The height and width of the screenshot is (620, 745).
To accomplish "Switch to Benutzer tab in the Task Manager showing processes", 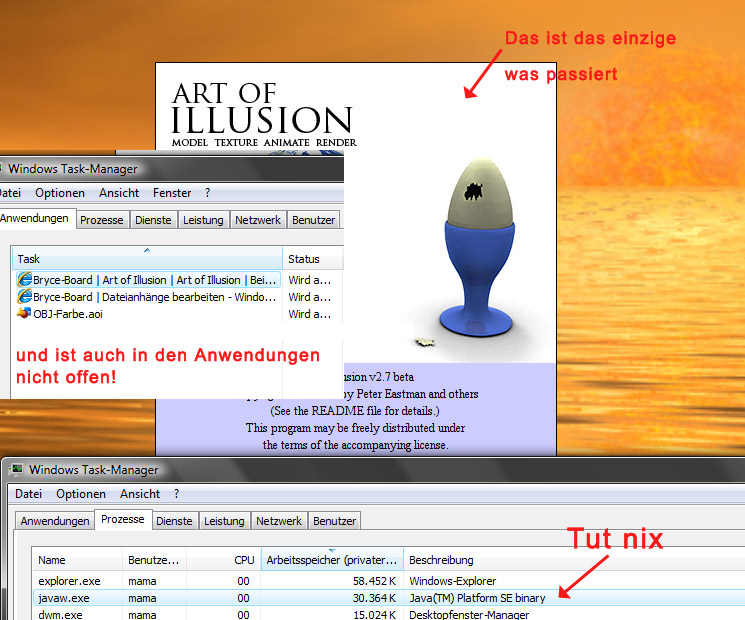I will pyautogui.click(x=334, y=521).
